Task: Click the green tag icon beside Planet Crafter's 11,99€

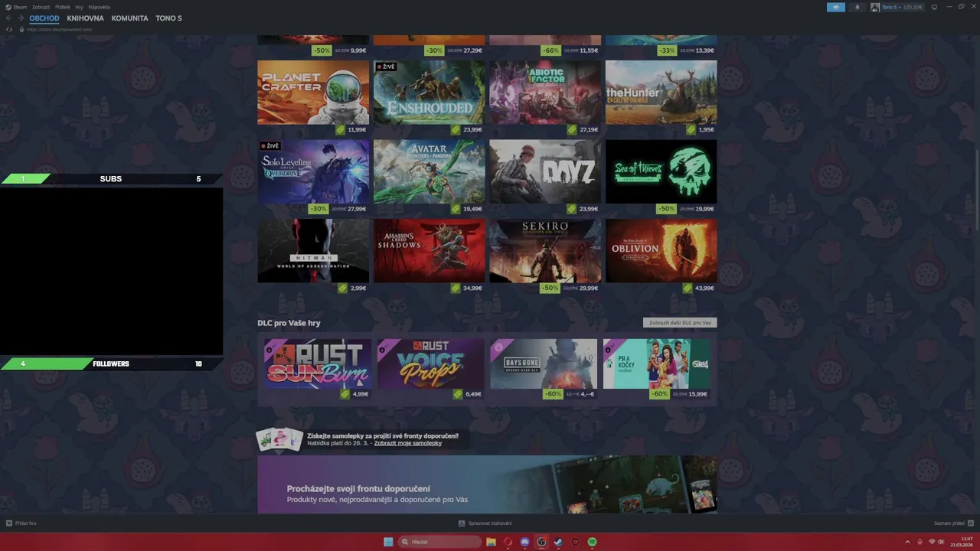Action: tap(341, 129)
